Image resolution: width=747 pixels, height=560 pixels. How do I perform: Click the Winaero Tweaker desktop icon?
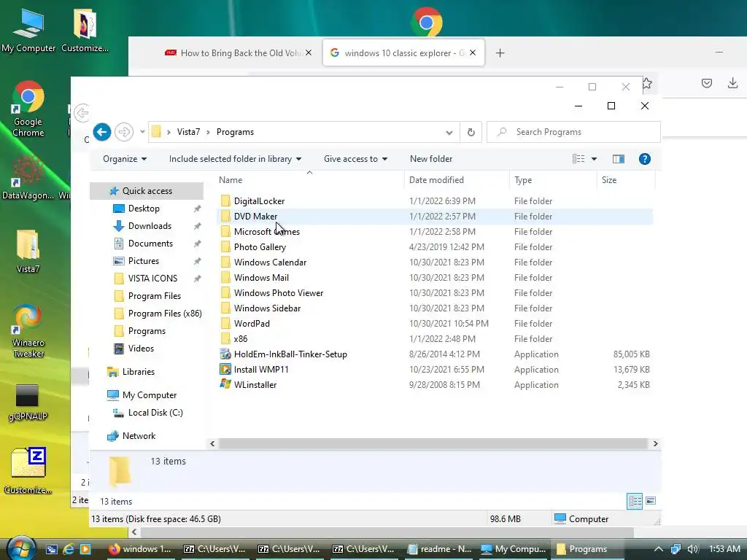pos(28,331)
